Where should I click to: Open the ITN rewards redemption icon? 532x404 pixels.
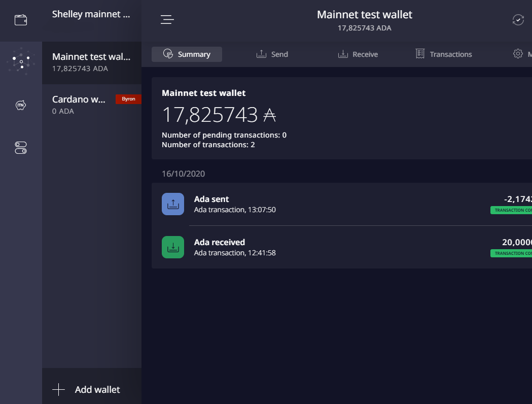click(21, 105)
